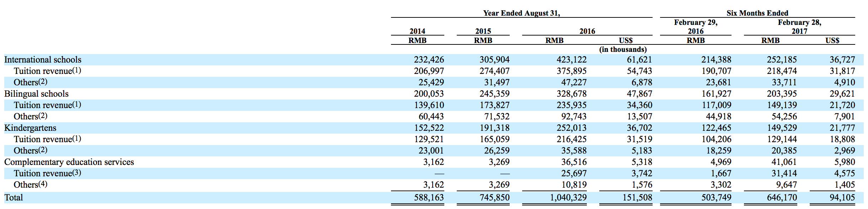
Task: Select the total cell showing 745,850
Action: [x=494, y=198]
